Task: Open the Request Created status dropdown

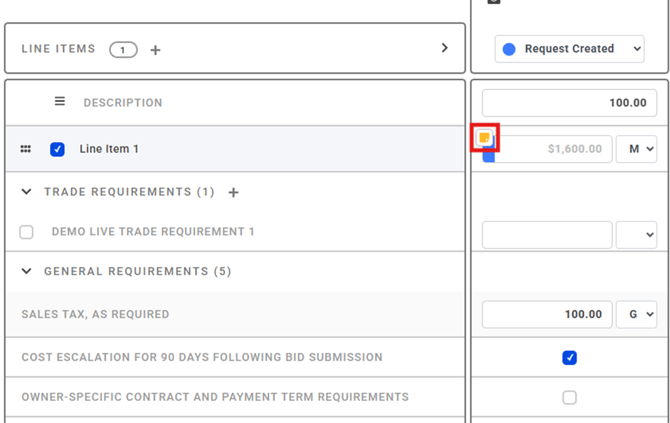Action: pyautogui.click(x=570, y=48)
